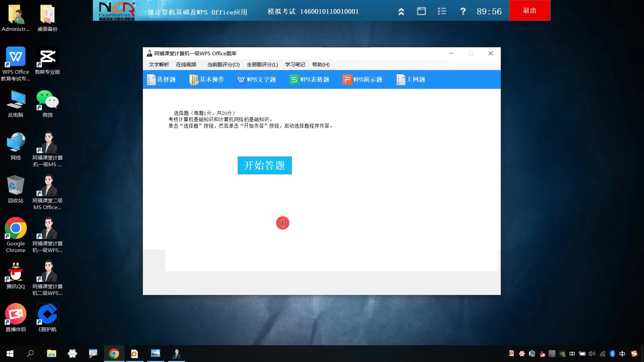
Task: Open the WPS演示题 section
Action: (x=362, y=79)
